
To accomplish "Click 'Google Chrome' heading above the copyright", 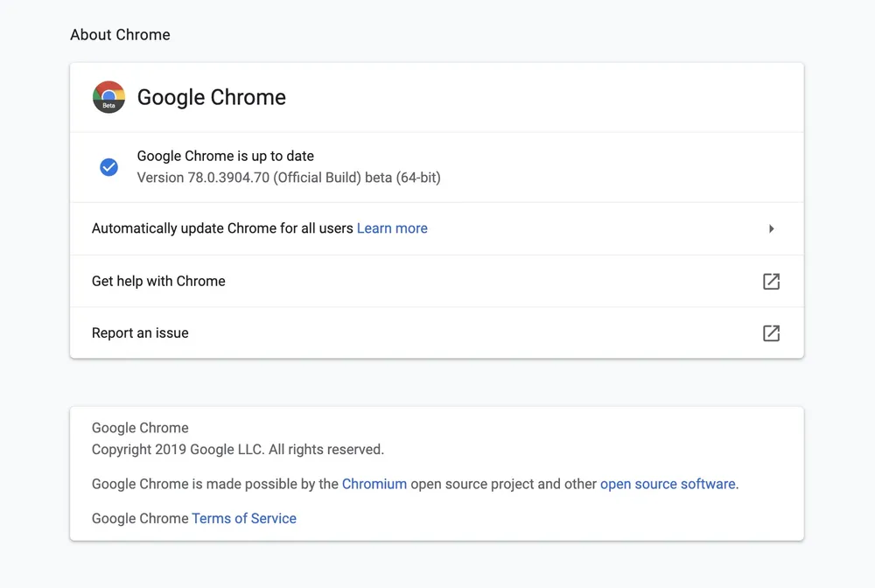I will (x=140, y=428).
